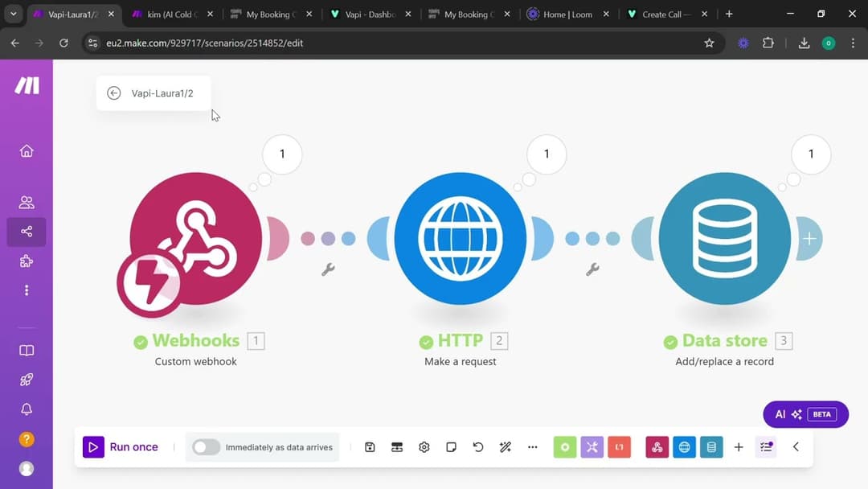This screenshot has height=489, width=868.
Task: Switch to the Create Call tab
Action: 667,14
